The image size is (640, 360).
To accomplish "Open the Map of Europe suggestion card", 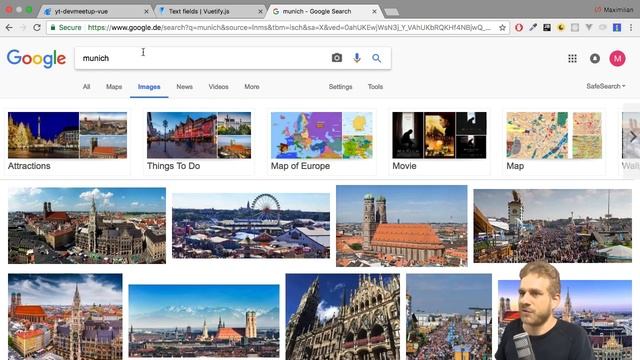I will (322, 141).
